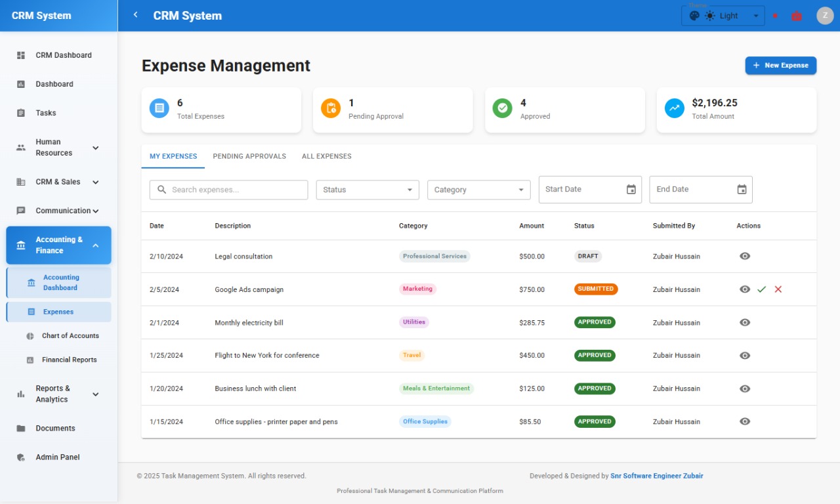View the Business lunch with client expense
840x504 pixels.
pos(745,388)
